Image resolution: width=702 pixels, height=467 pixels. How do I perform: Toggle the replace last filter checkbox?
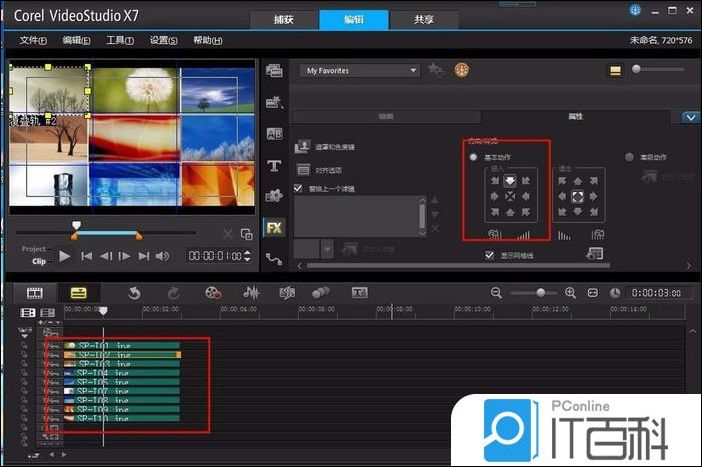click(298, 188)
